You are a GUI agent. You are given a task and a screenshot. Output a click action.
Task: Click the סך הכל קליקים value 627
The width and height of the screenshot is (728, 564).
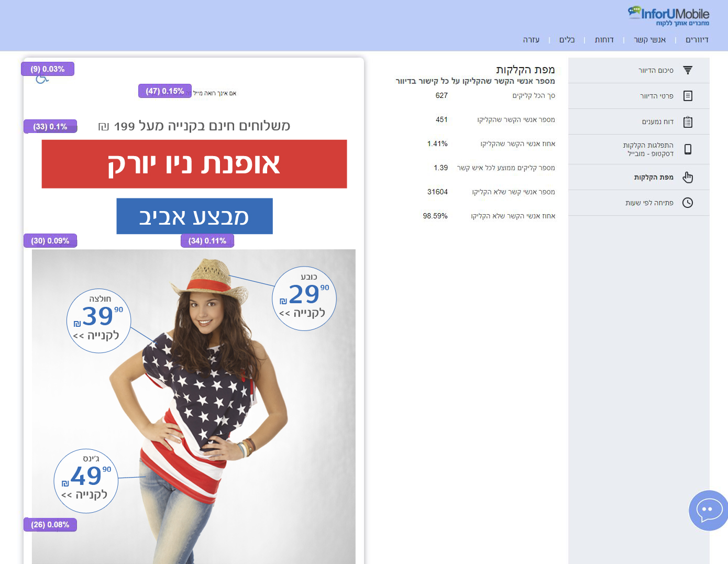point(442,95)
